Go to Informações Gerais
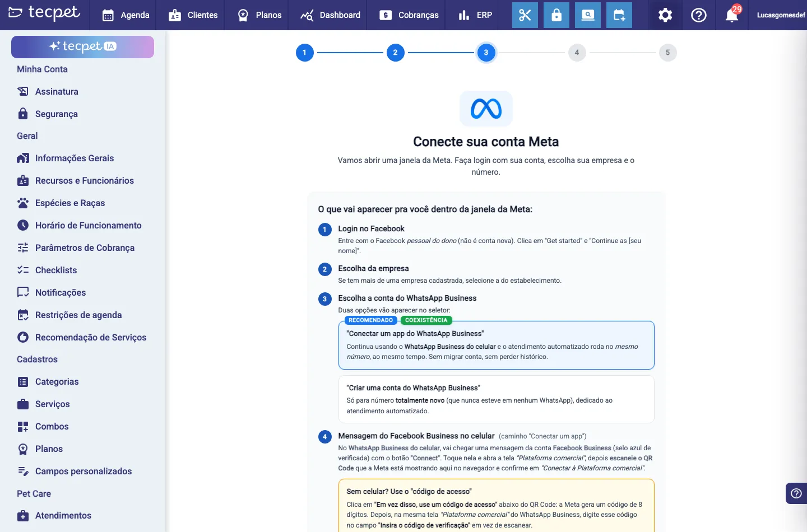Image resolution: width=807 pixels, height=532 pixels. click(x=75, y=158)
